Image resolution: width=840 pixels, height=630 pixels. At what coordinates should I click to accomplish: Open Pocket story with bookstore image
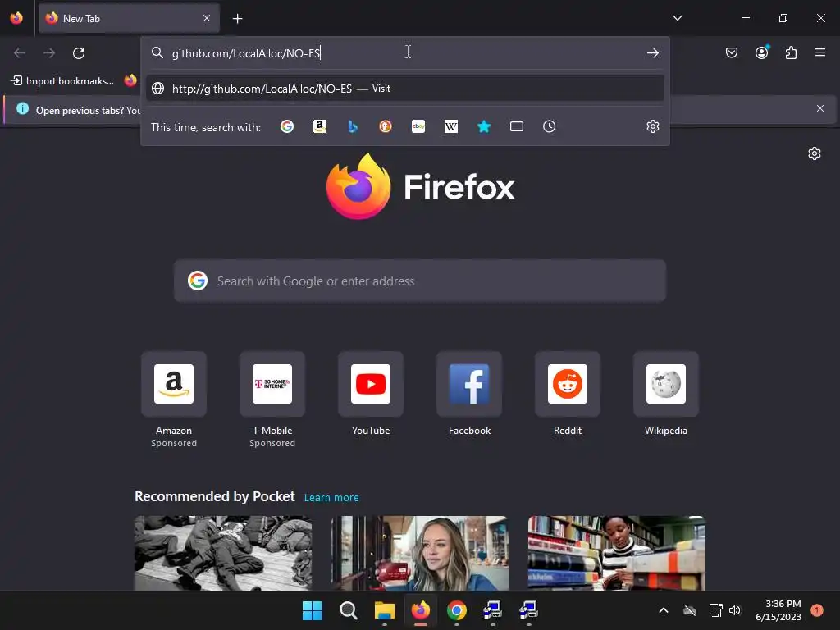tap(617, 553)
